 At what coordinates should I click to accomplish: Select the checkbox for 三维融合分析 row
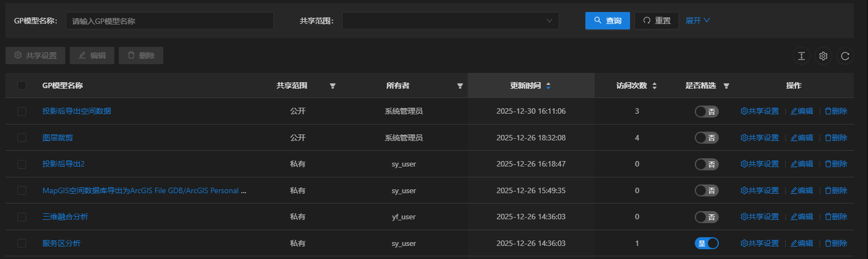pyautogui.click(x=22, y=217)
